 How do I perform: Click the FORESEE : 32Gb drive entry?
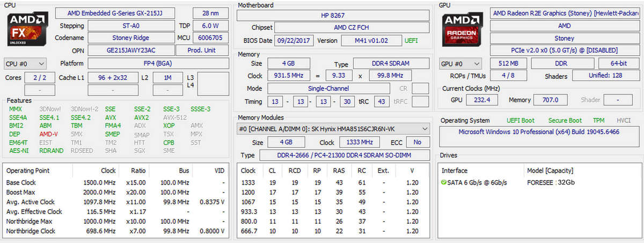pos(552,183)
